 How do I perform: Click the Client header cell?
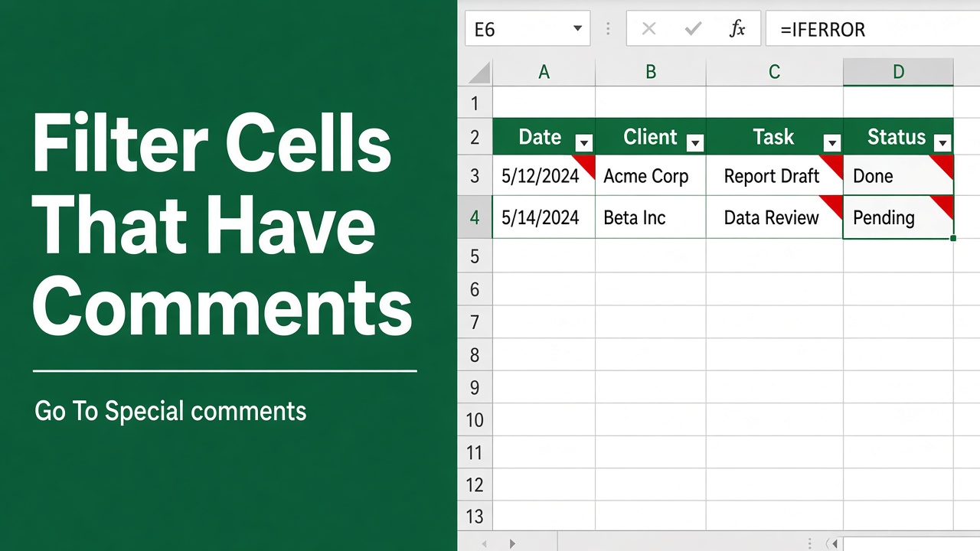[x=650, y=136]
